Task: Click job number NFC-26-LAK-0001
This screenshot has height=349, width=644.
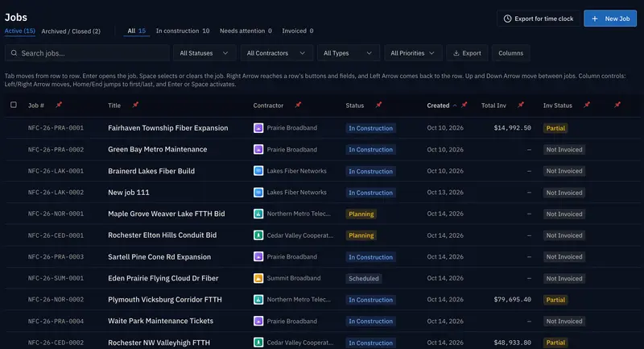Action: [56, 171]
